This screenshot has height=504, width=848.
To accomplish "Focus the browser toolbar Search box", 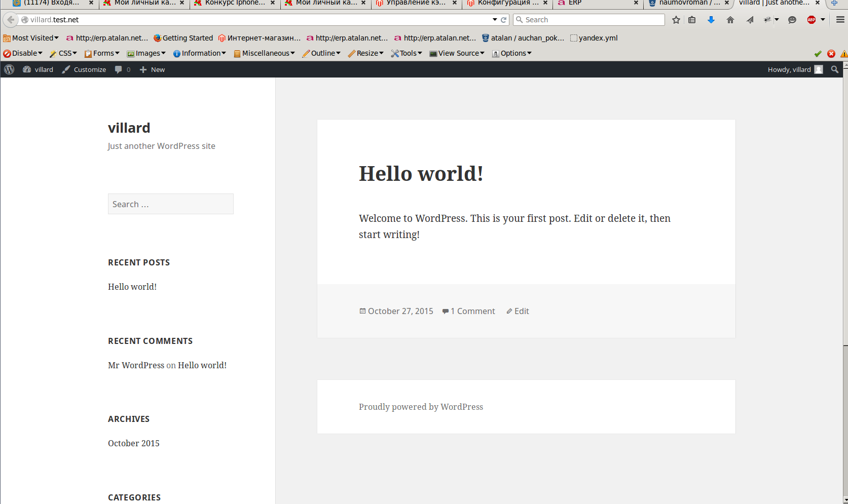I will (x=589, y=20).
